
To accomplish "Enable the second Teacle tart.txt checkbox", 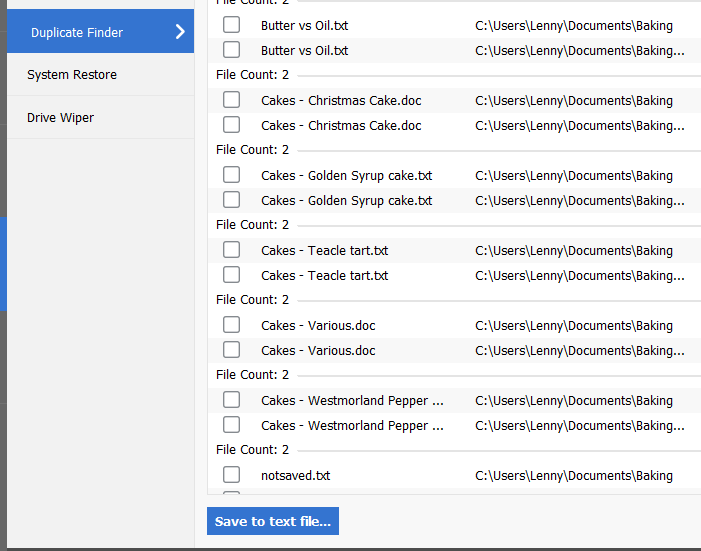I will pyautogui.click(x=231, y=275).
